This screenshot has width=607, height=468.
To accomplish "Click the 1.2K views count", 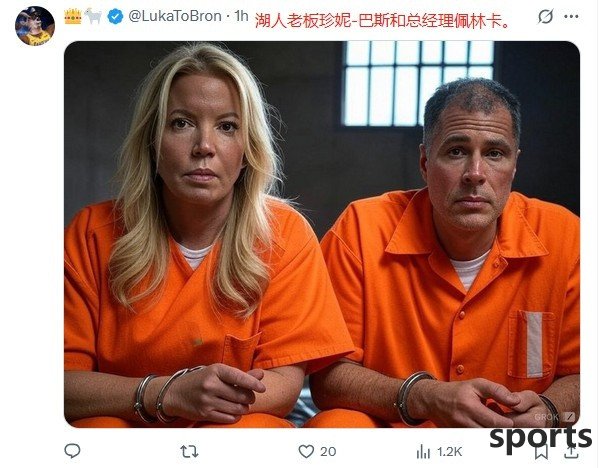I will pos(449,452).
